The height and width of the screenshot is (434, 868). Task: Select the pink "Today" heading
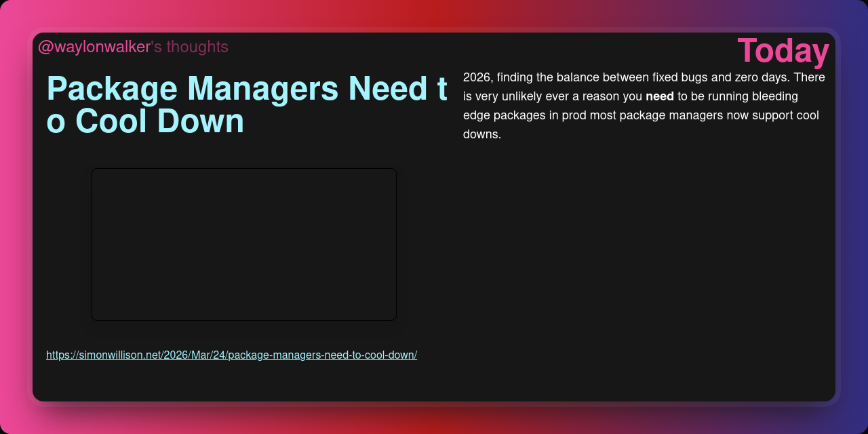pos(783,51)
